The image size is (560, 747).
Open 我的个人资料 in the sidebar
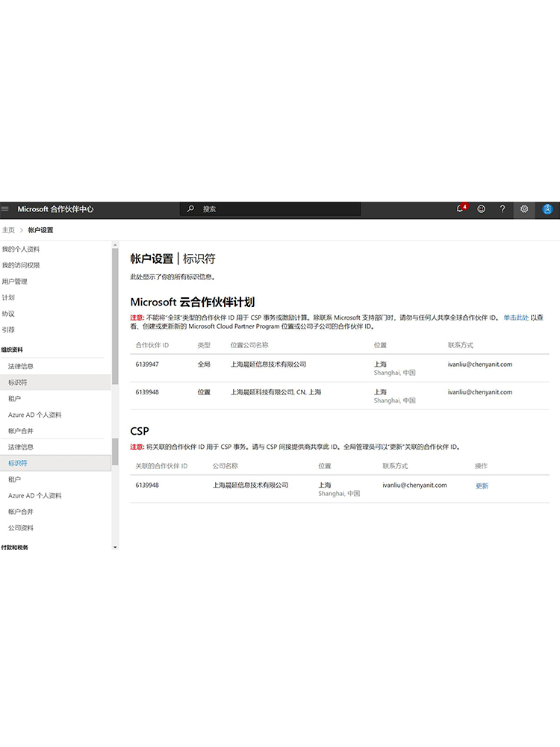click(21, 249)
